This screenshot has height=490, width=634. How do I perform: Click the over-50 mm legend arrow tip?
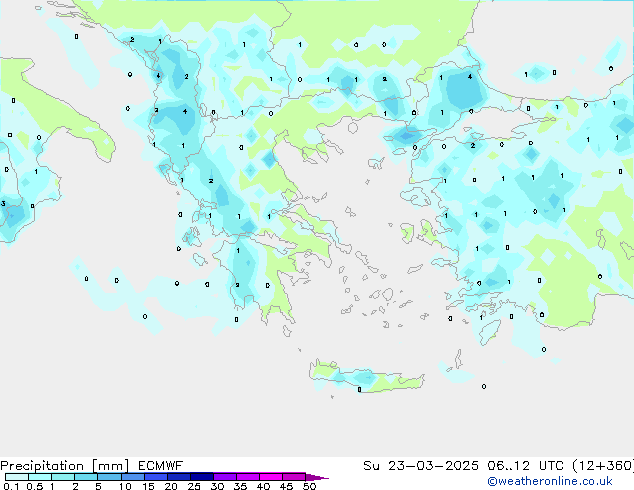tap(317, 477)
